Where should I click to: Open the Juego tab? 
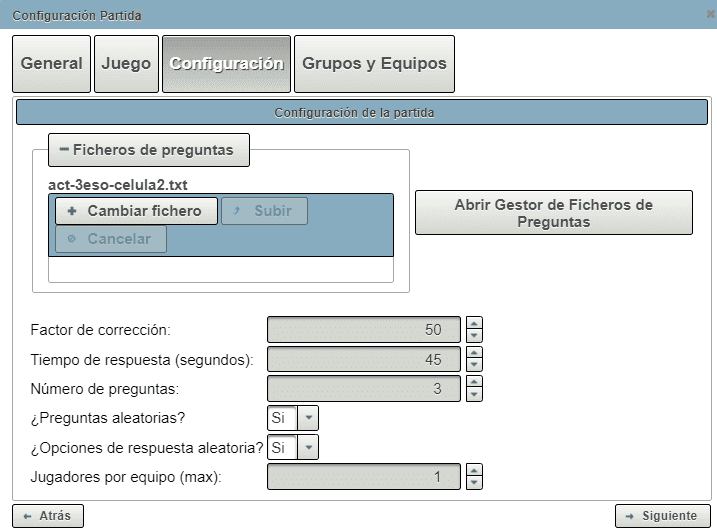coord(126,64)
